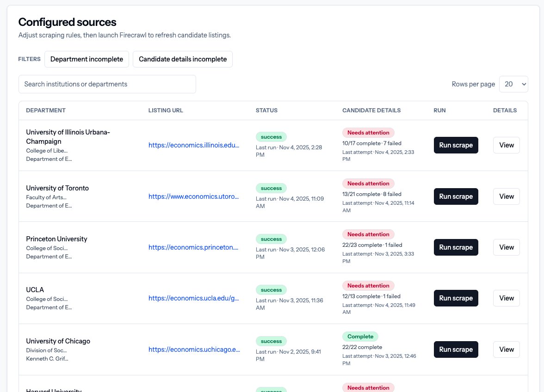Click the RUN column header
544x392 pixels.
click(439, 110)
